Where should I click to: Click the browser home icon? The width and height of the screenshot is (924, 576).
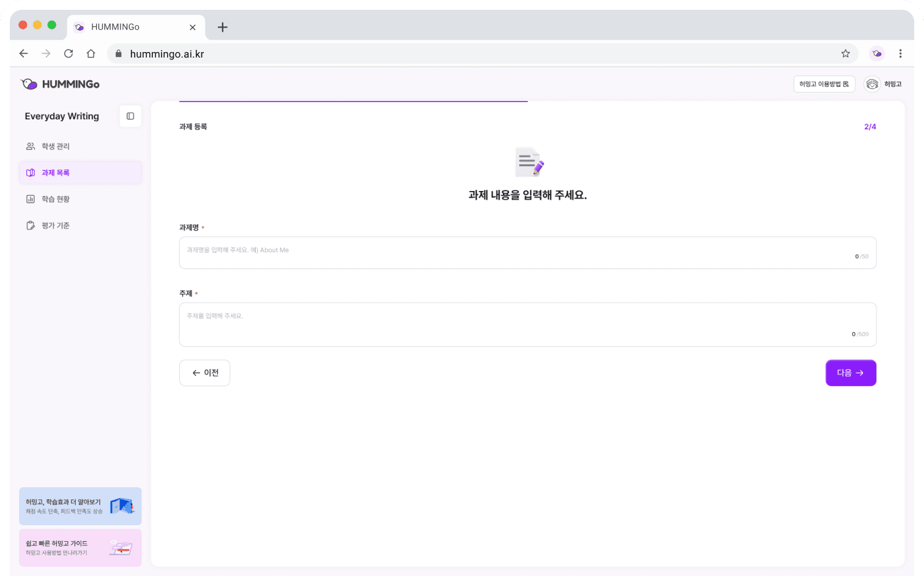pos(91,54)
